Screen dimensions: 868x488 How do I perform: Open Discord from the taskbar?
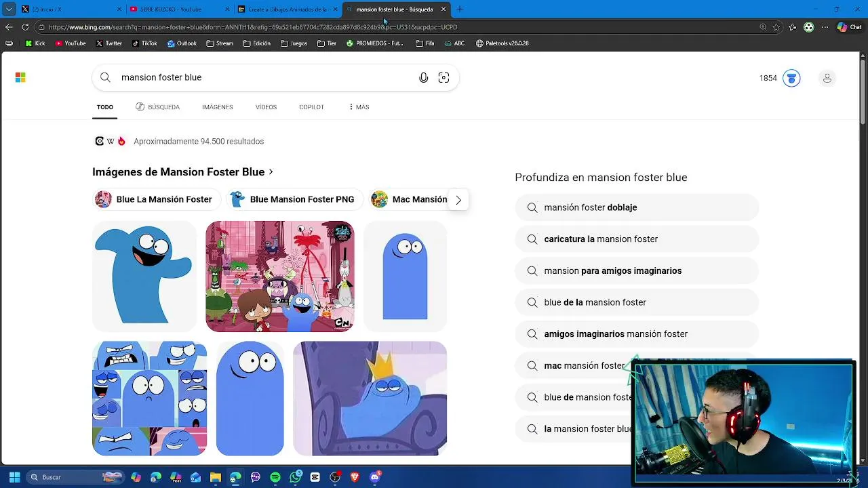(375, 477)
